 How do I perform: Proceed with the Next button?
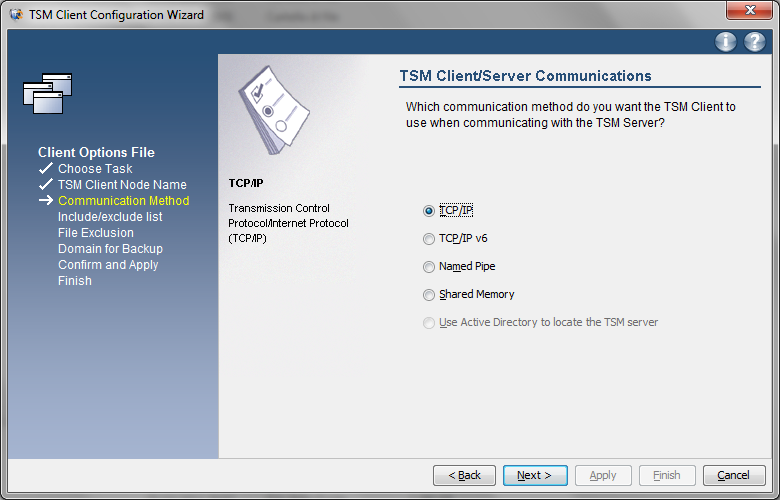[x=535, y=475]
